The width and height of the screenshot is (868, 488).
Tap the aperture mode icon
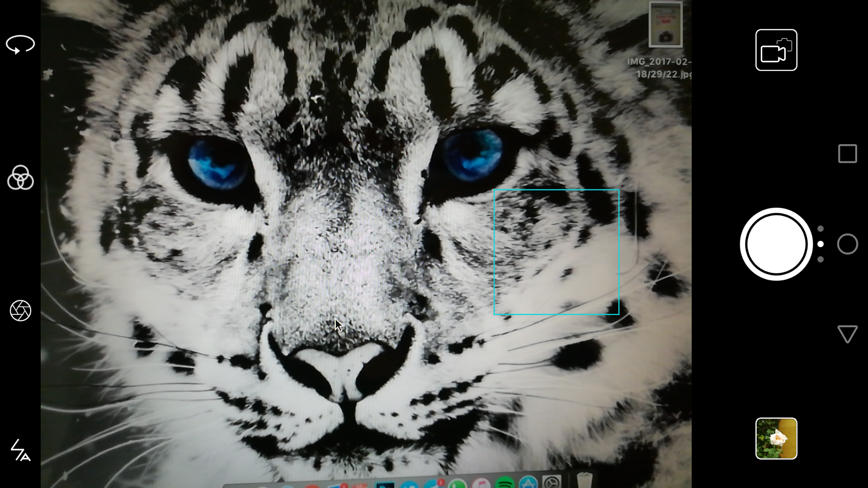point(20,310)
